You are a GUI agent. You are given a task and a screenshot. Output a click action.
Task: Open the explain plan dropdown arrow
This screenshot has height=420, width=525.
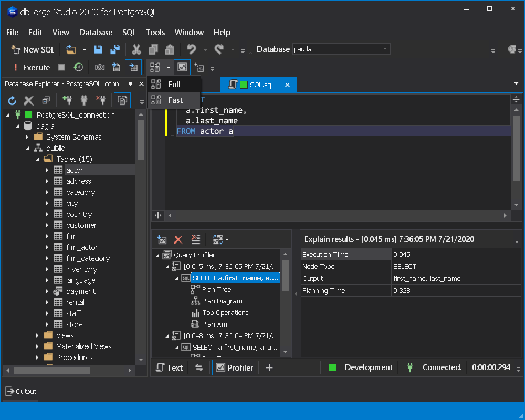(169, 68)
